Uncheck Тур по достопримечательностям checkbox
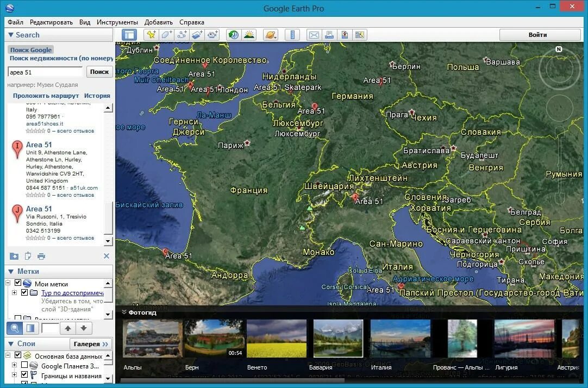 click(24, 292)
